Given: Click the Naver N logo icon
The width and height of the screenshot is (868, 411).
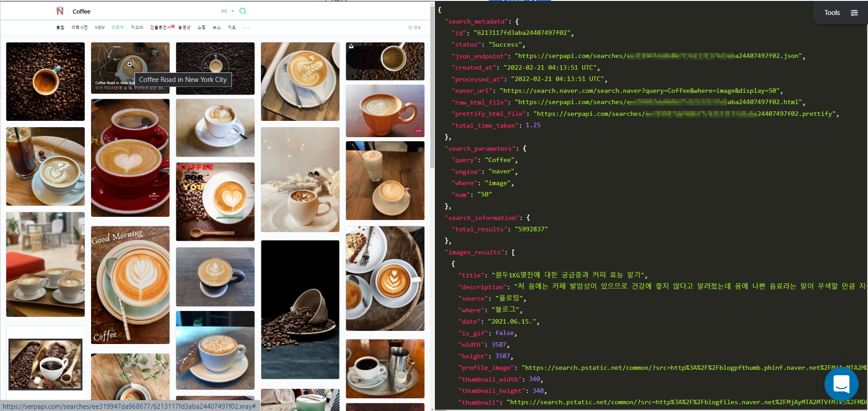Looking at the screenshot, I should (60, 11).
